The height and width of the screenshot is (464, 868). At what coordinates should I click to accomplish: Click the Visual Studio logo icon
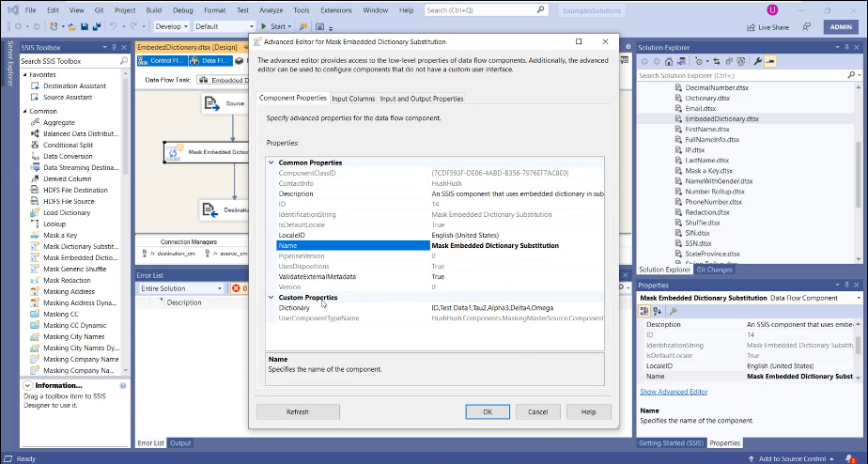coord(12,10)
